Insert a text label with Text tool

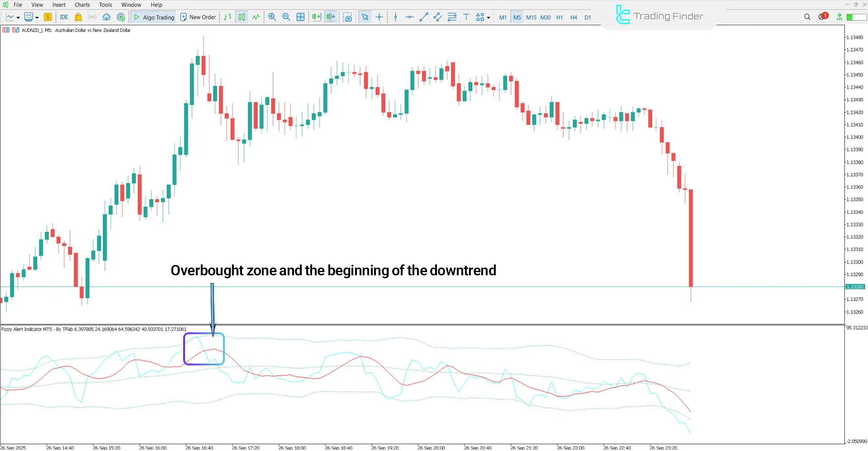coord(466,17)
